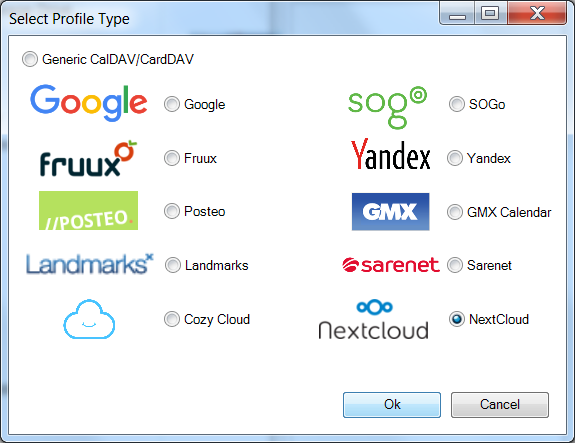Pick the Posteo radio option
The height and width of the screenshot is (443, 575).
[x=172, y=211]
